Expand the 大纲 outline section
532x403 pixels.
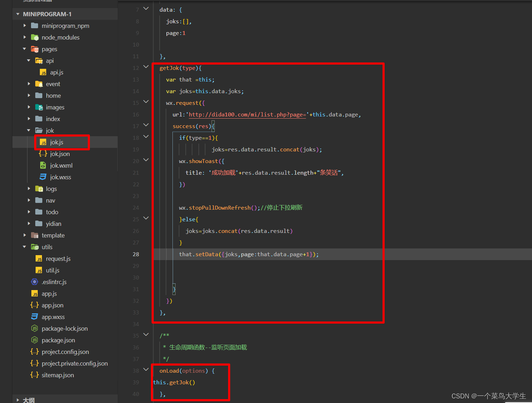point(18,400)
